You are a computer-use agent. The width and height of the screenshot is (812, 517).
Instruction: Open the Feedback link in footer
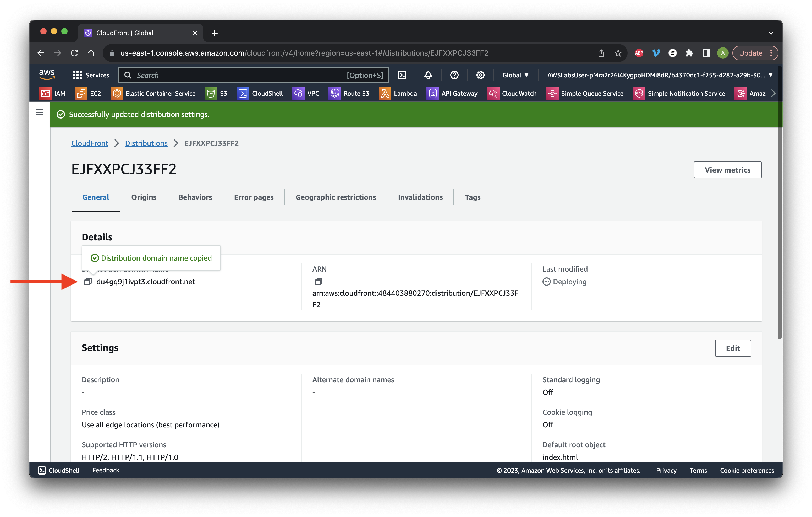[106, 470]
